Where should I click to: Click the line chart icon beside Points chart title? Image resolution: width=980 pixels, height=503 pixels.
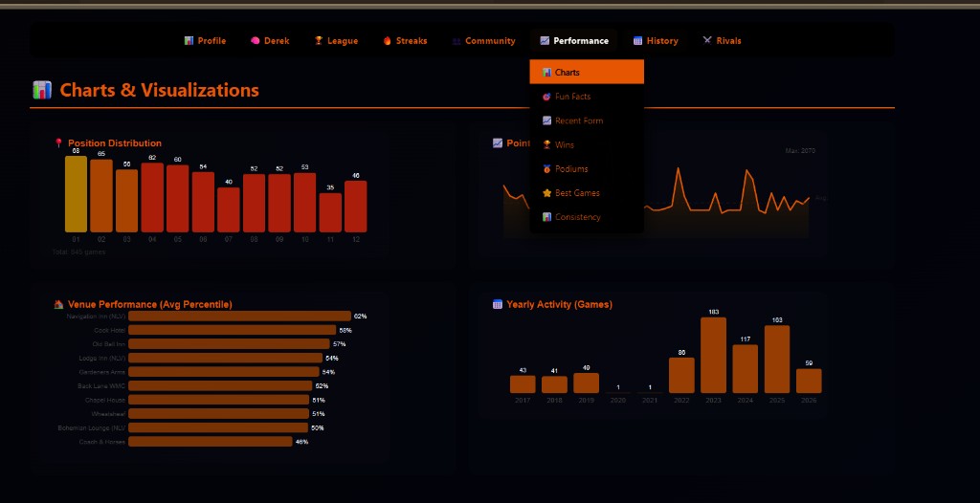[x=498, y=143]
